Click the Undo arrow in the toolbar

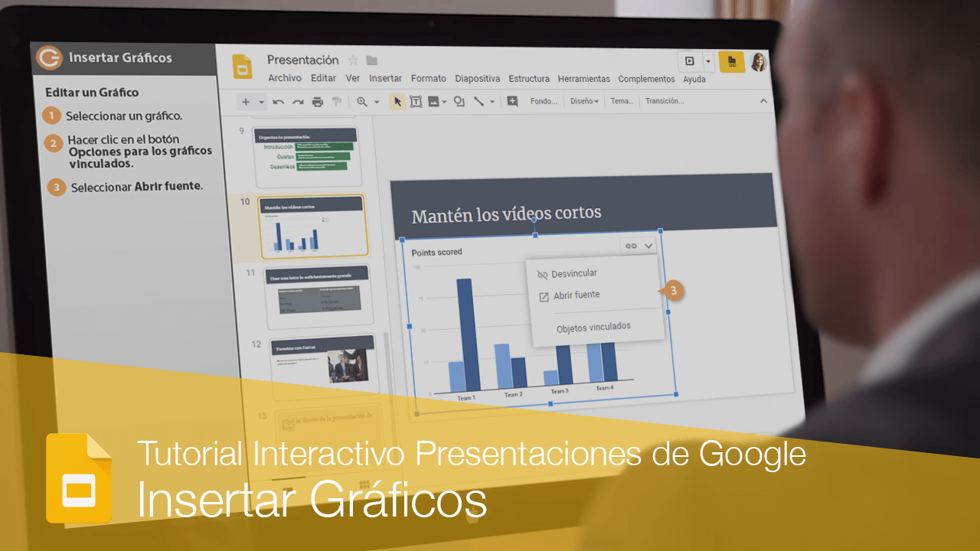click(278, 102)
